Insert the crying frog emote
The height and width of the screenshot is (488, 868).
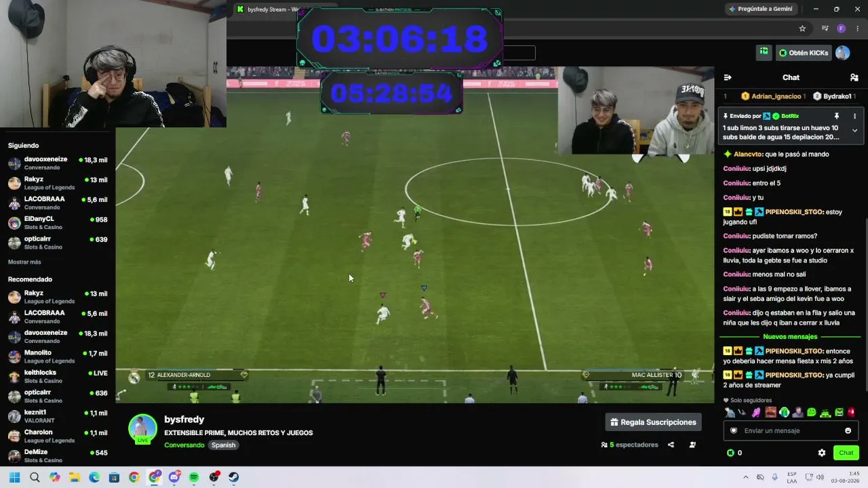point(784,412)
